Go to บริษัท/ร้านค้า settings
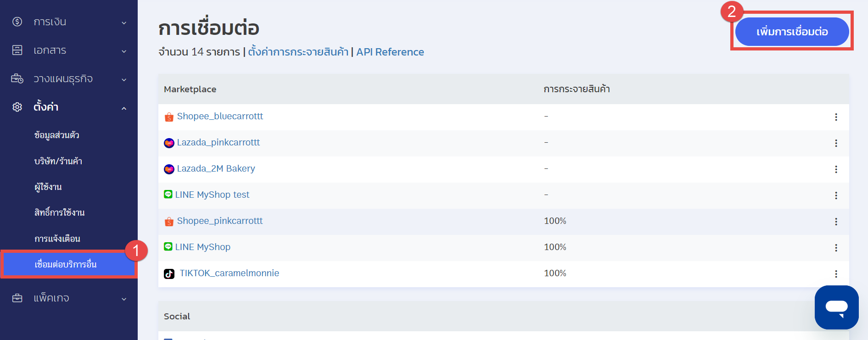Screen dimensions: 868x340 [x=58, y=161]
